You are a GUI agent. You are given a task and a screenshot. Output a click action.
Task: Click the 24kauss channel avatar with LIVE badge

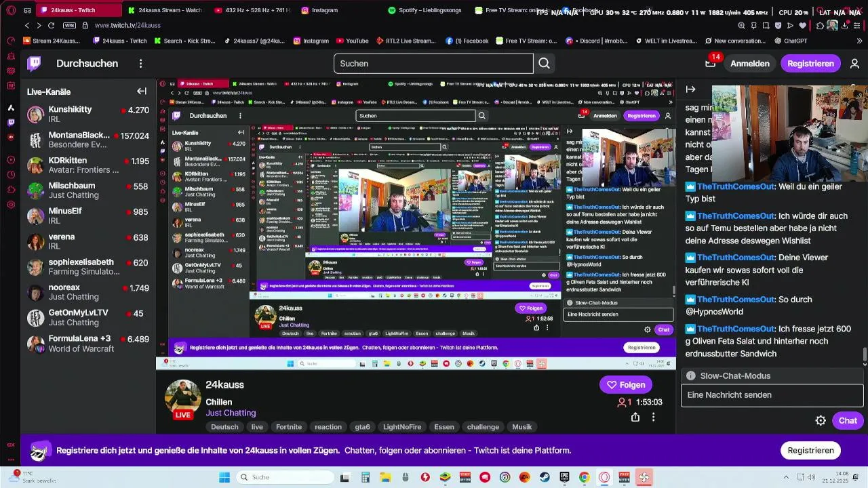[182, 399]
